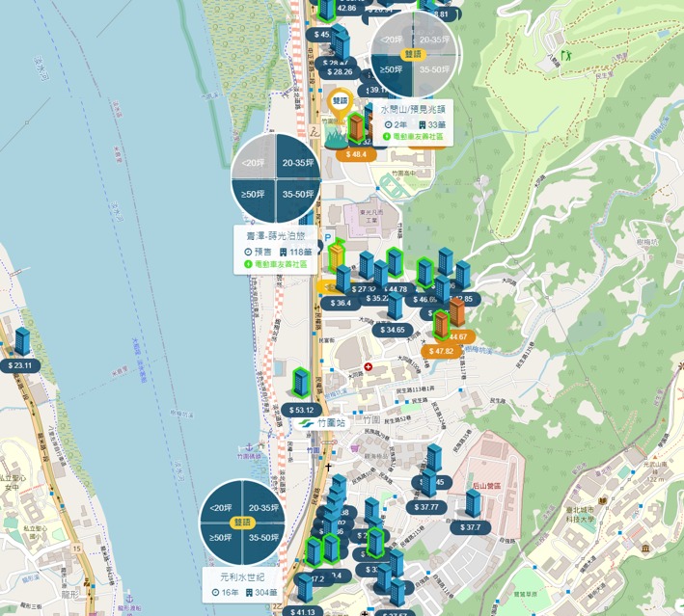Image resolution: width=684 pixels, height=616 pixels.
Task: Select the $ 37.77 price label
Action: coord(426,507)
